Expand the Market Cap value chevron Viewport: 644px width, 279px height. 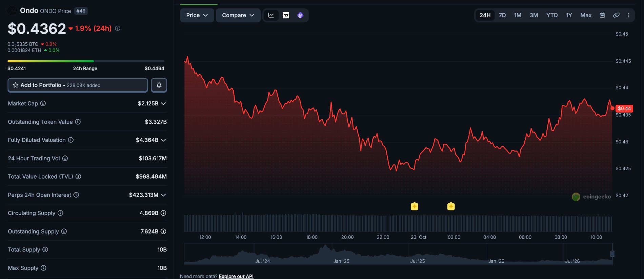[x=163, y=103]
